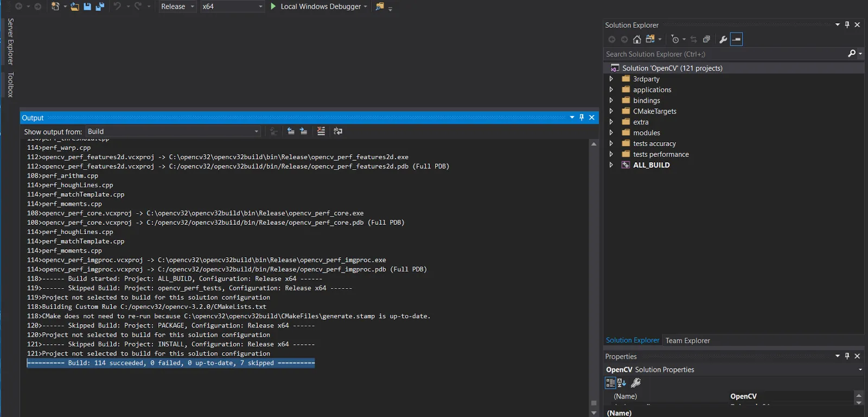Select the Solution Explorer bottom tab

pos(633,340)
